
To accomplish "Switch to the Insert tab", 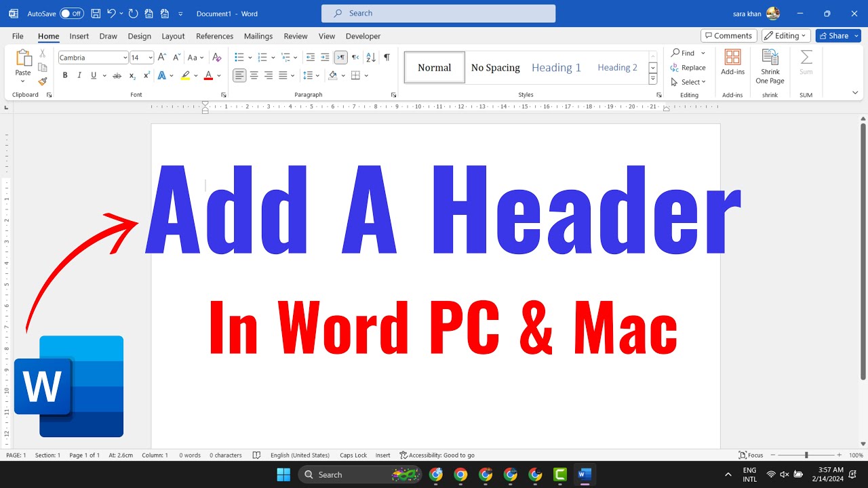I will pyautogui.click(x=79, y=36).
